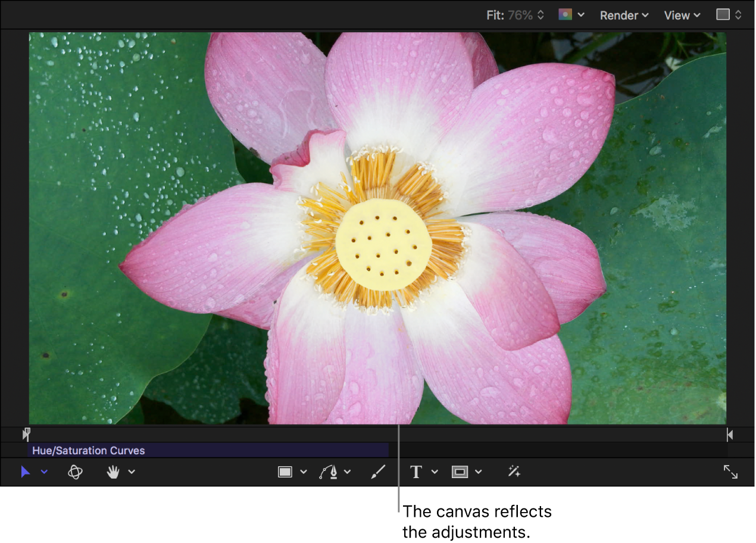Select the Paint Stroke tool
This screenshot has height=543, width=756.
(377, 472)
